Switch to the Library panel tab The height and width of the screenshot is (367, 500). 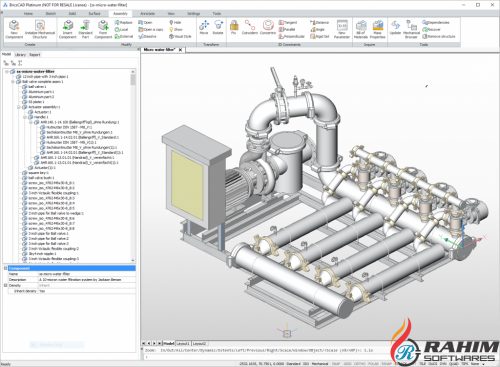click(20, 54)
